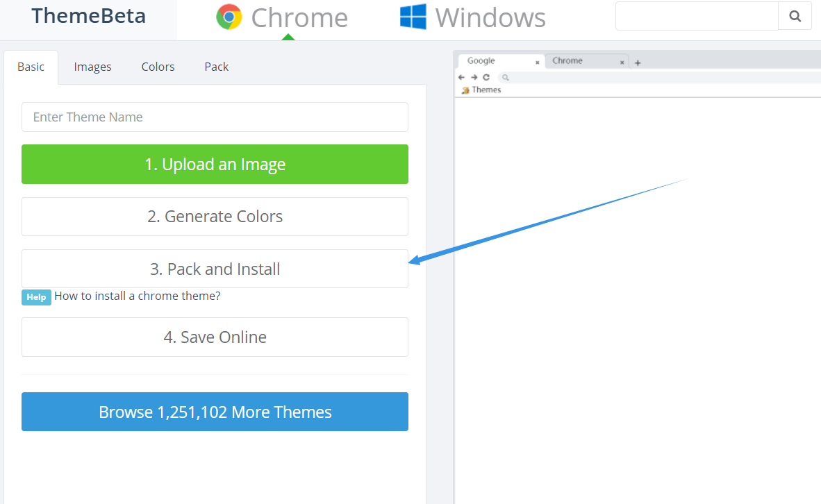This screenshot has width=821, height=504.
Task: Switch to the Basic tab
Action: pyautogui.click(x=31, y=67)
